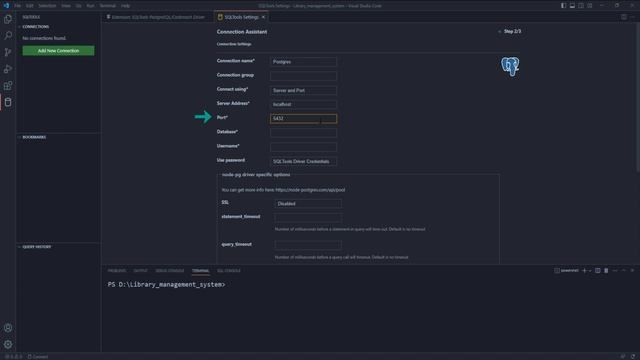Close the SQLTools Settings tab
640x360 pixels.
263,17
